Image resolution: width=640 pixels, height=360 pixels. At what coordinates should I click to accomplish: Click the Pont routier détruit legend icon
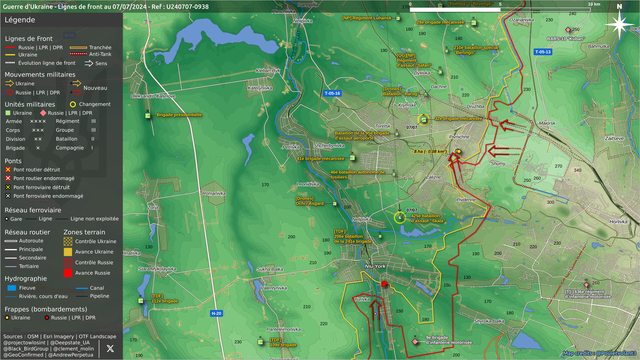coord(8,169)
